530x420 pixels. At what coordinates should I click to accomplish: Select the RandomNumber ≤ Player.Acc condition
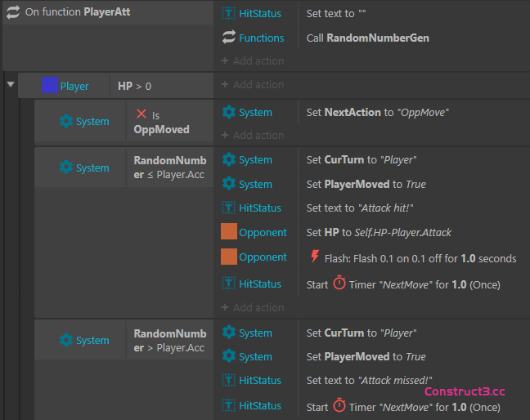coord(169,168)
